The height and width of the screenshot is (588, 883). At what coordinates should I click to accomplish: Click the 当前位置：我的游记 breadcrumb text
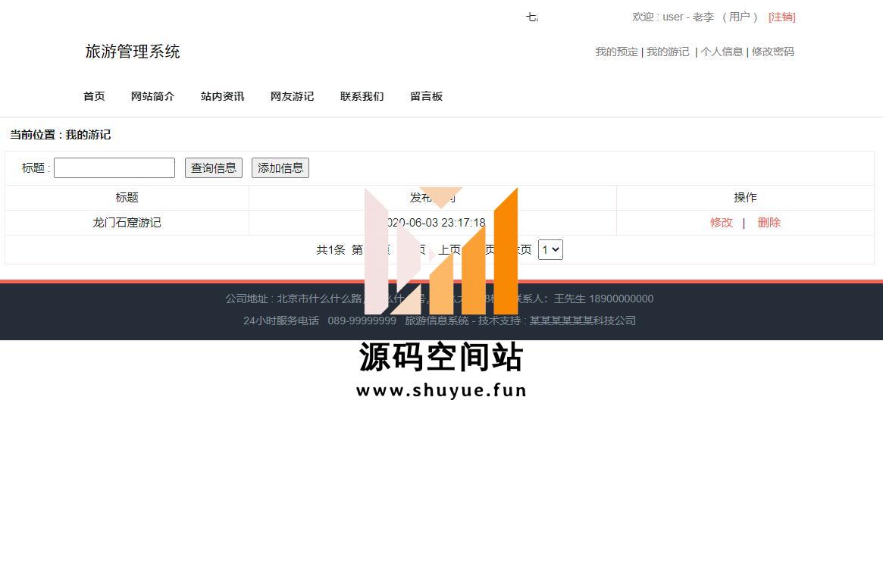tap(60, 135)
